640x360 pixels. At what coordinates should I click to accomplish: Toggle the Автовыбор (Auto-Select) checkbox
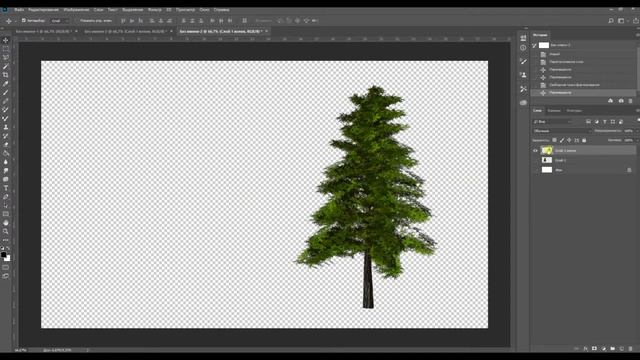coord(24,20)
